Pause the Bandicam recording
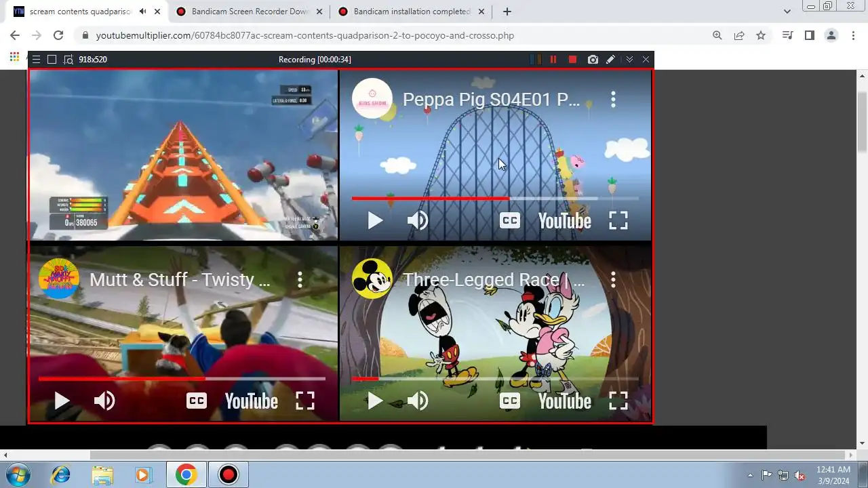 click(x=553, y=60)
